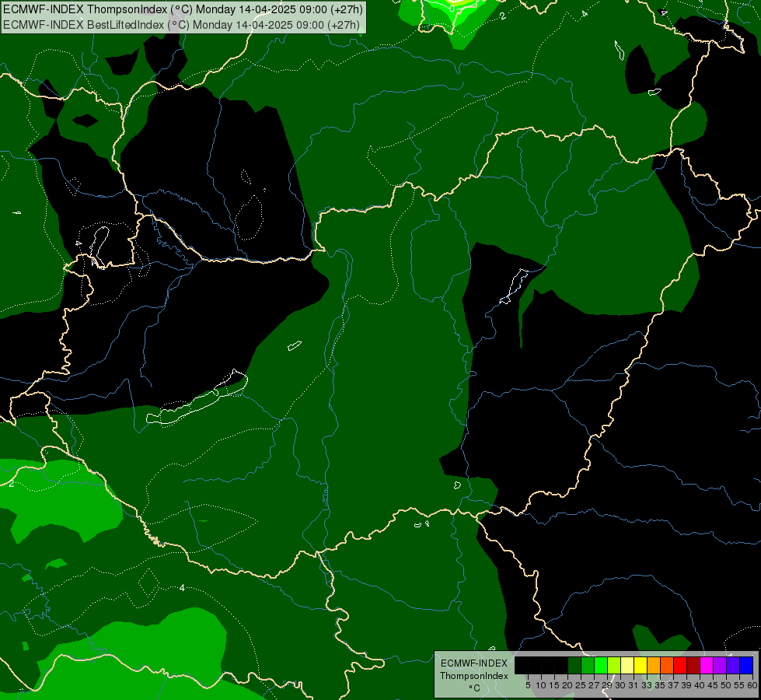Click the legend value label 5
761x700 pixels.
528,685
